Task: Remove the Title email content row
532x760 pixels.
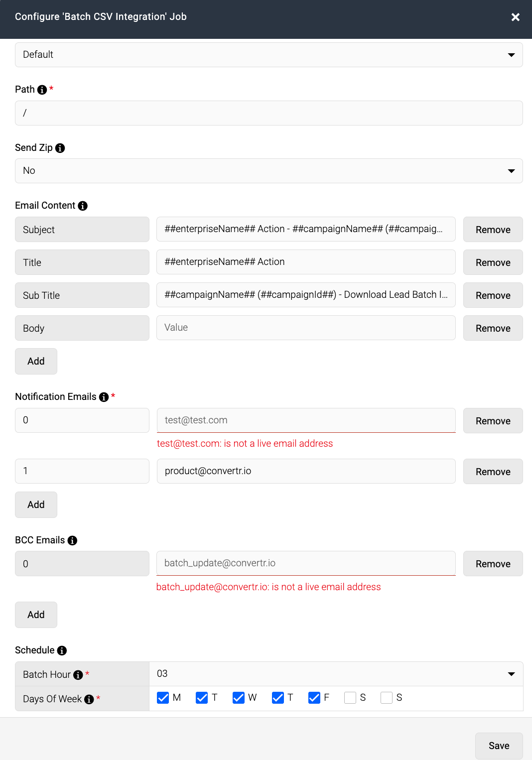Action: [493, 262]
